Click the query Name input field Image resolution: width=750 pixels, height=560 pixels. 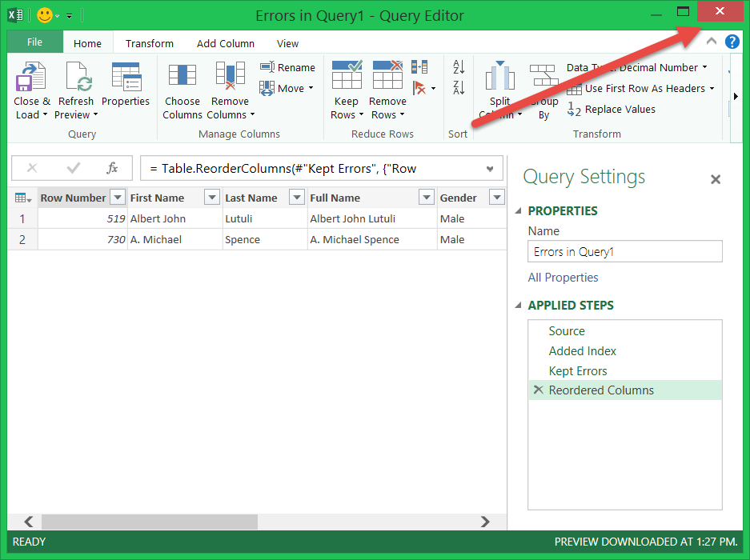point(624,252)
